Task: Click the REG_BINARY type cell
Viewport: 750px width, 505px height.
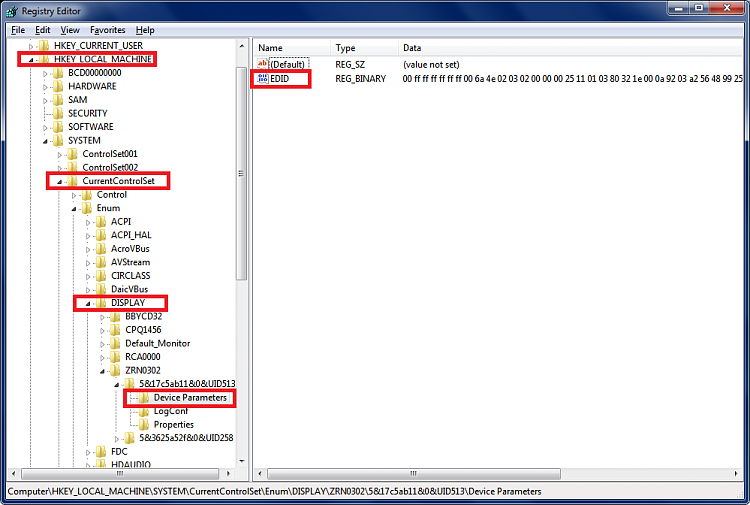Action: (x=361, y=78)
